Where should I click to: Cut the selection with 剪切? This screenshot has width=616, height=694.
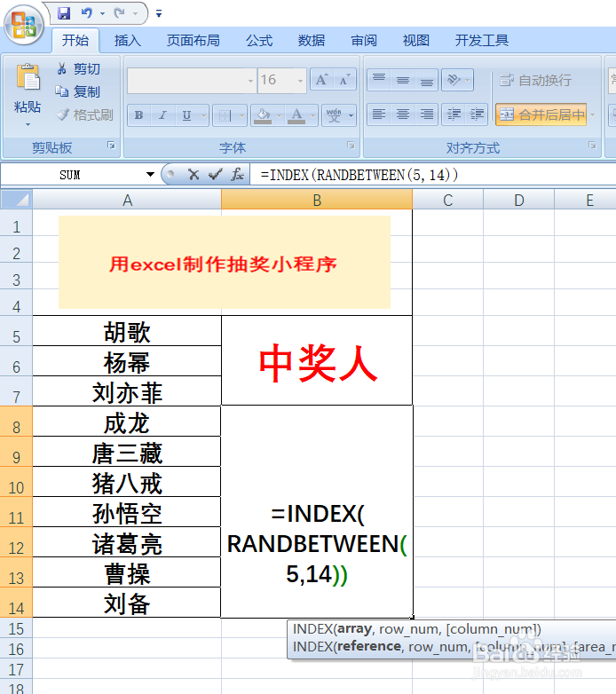click(x=78, y=68)
